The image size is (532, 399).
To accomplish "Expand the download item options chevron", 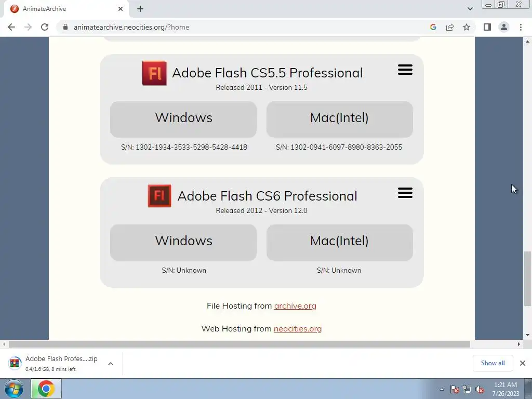I will click(111, 364).
